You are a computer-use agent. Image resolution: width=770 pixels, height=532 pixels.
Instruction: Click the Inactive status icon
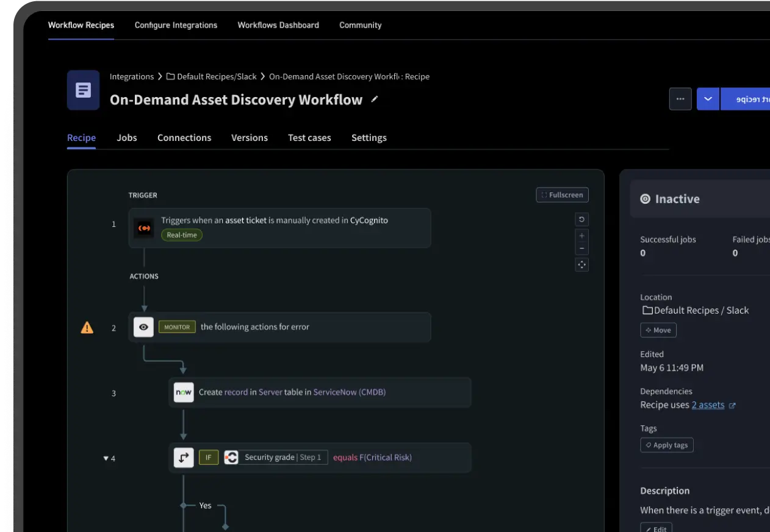[x=645, y=199]
